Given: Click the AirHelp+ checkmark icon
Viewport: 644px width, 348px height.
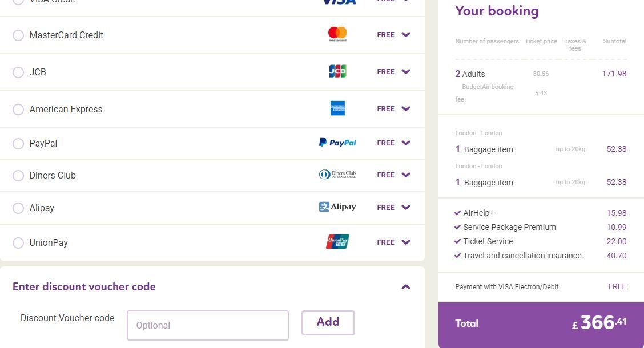Looking at the screenshot, I should point(457,213).
